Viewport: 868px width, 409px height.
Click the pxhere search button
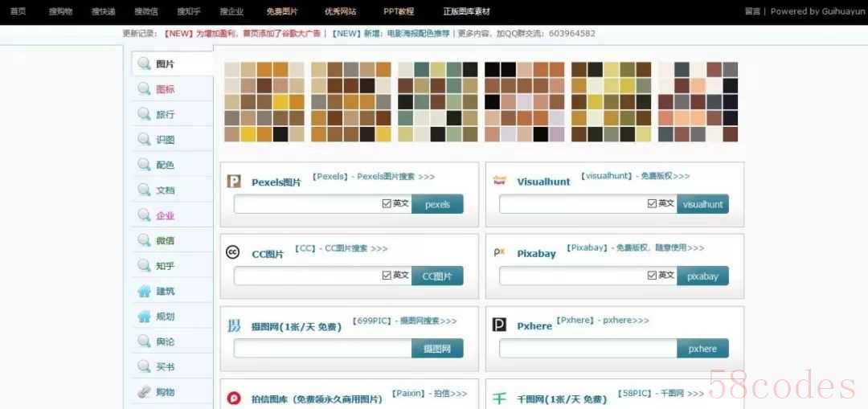(702, 348)
